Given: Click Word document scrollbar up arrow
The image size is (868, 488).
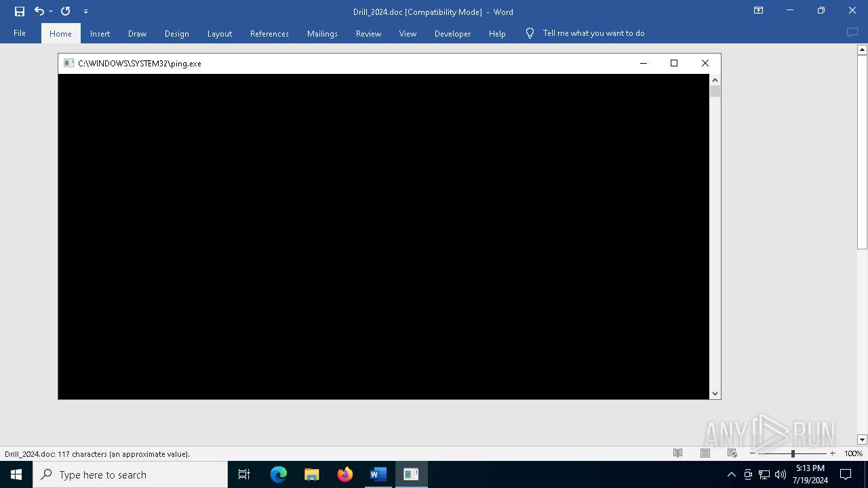Looking at the screenshot, I should point(862,49).
